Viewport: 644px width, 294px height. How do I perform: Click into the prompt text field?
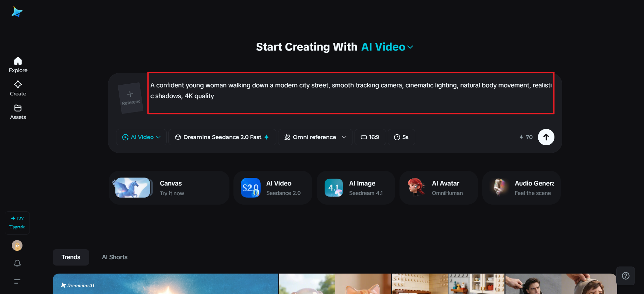tap(351, 93)
